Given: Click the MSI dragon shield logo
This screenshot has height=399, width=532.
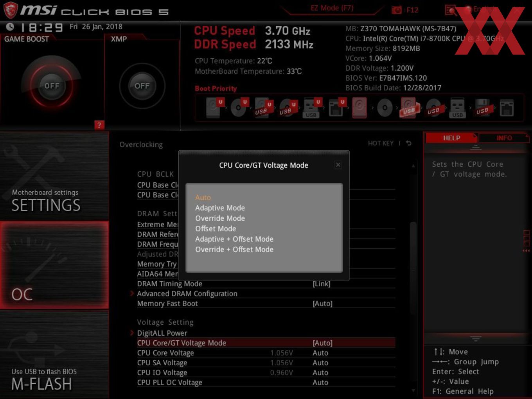Looking at the screenshot, I should pos(11,10).
